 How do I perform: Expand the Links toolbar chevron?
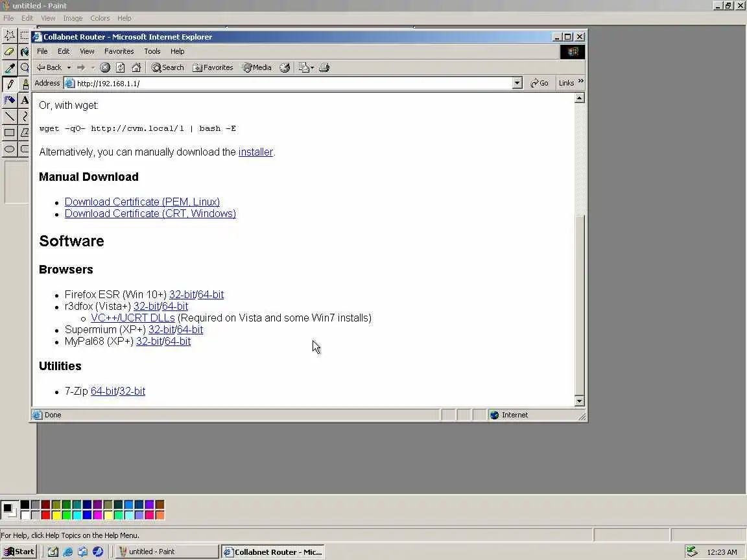(x=581, y=82)
